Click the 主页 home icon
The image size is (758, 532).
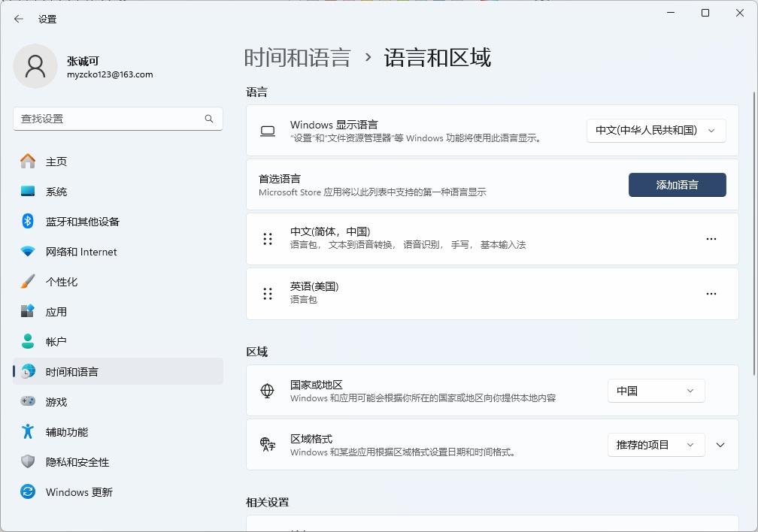(28, 162)
